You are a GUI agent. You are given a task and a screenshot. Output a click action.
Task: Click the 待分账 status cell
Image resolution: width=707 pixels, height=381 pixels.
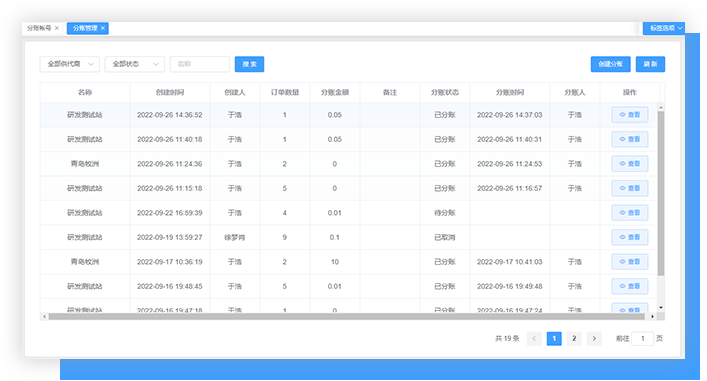(x=445, y=212)
